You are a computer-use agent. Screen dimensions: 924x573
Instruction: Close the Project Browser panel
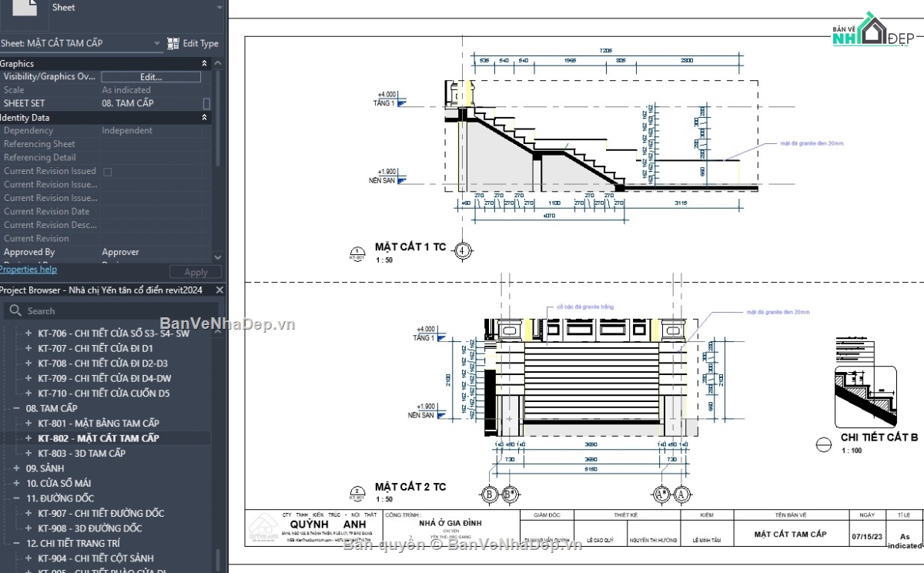(x=219, y=290)
